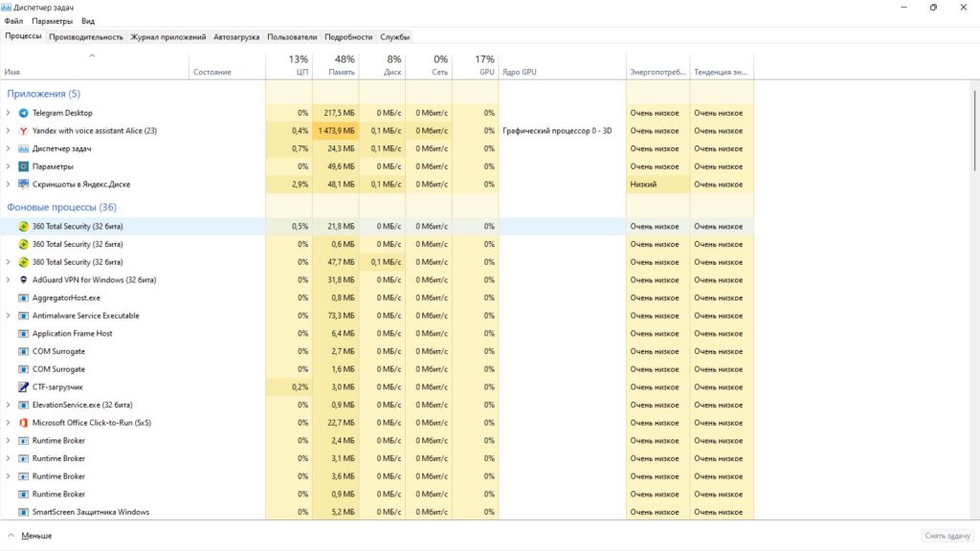This screenshot has height=551, width=980.
Task: Click the Antimalware Service Executable icon
Action: (23, 316)
